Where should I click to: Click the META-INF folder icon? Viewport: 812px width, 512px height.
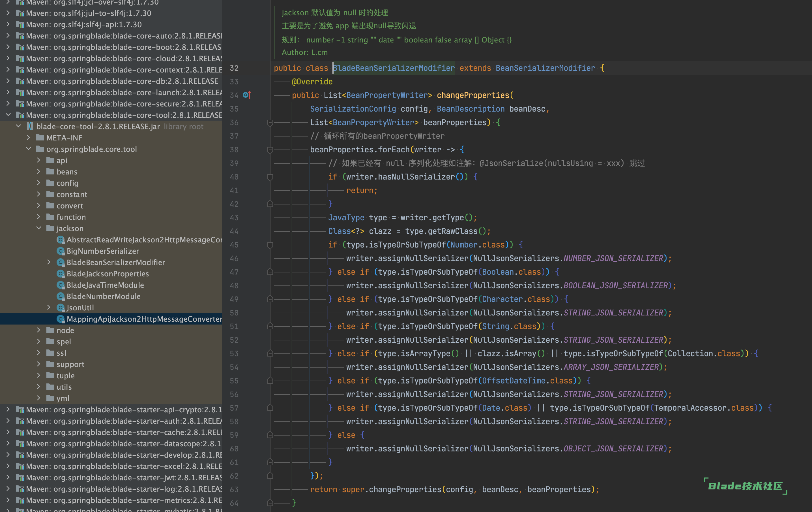point(40,138)
